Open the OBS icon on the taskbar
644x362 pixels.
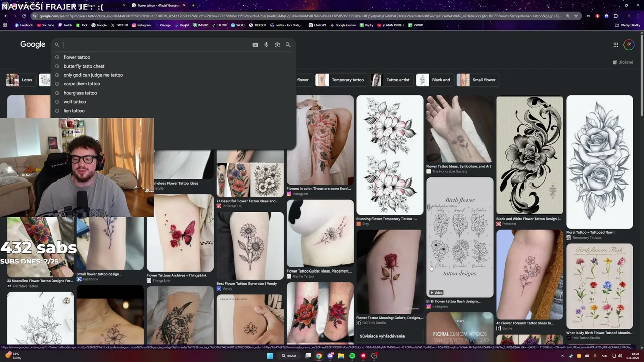click(374, 356)
